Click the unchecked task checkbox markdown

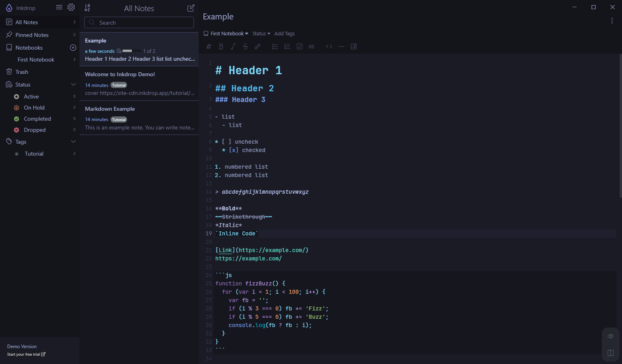226,142
